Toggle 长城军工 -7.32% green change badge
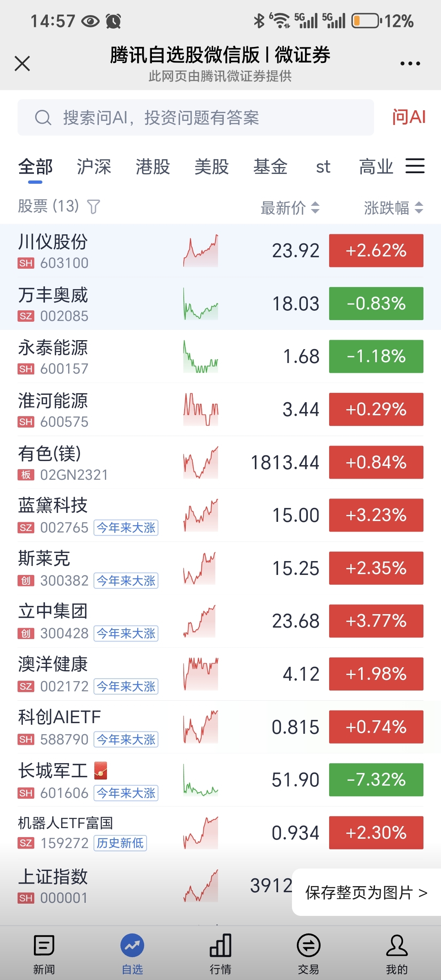Viewport: 441px width, 980px height. point(376,780)
